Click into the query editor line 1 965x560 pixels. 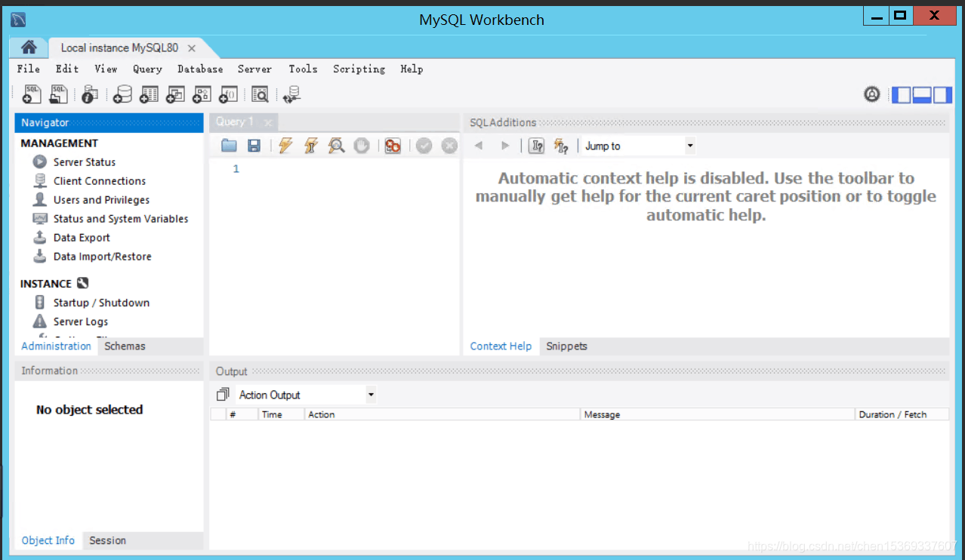pos(351,169)
